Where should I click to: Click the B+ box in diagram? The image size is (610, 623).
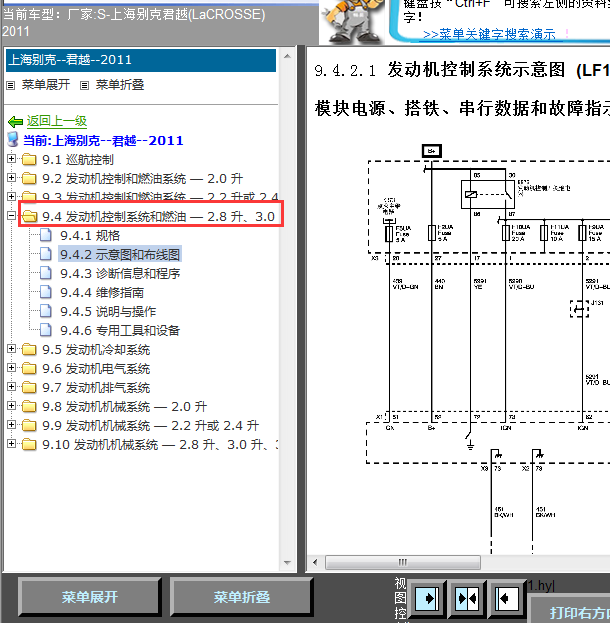(432, 151)
